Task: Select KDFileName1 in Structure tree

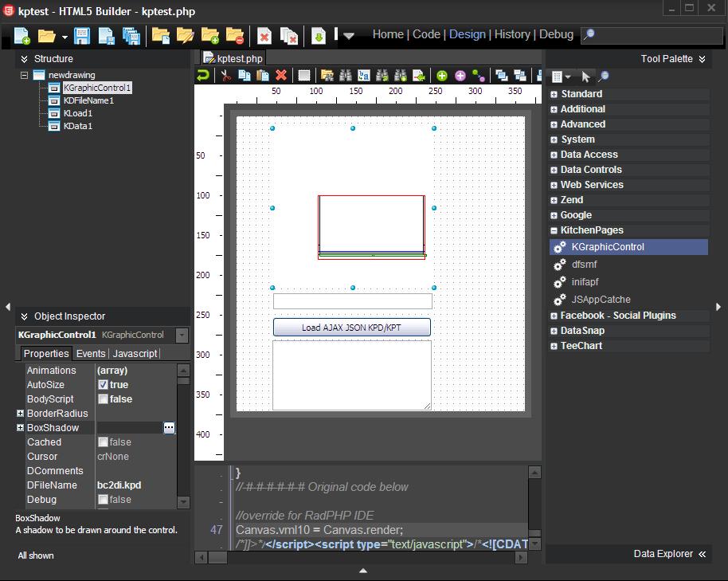Action: (88, 100)
